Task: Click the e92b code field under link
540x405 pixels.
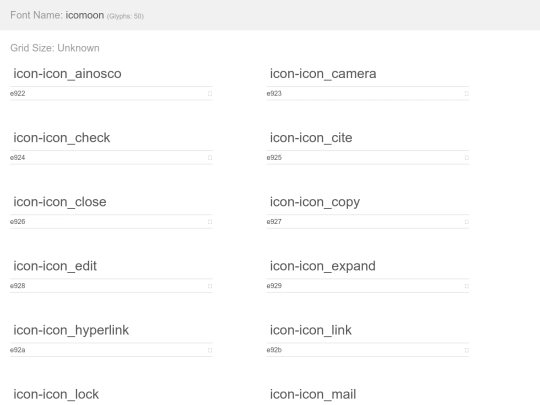Action: click(x=364, y=350)
